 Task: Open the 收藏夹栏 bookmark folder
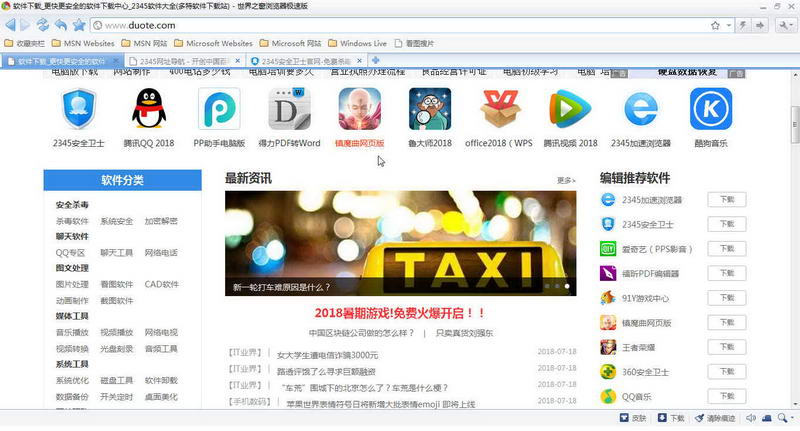(24, 43)
